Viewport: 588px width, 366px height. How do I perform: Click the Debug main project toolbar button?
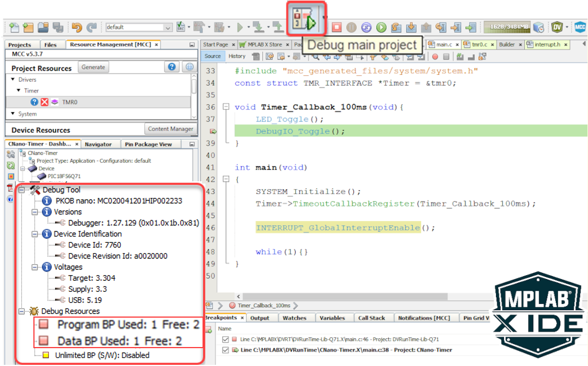click(306, 21)
